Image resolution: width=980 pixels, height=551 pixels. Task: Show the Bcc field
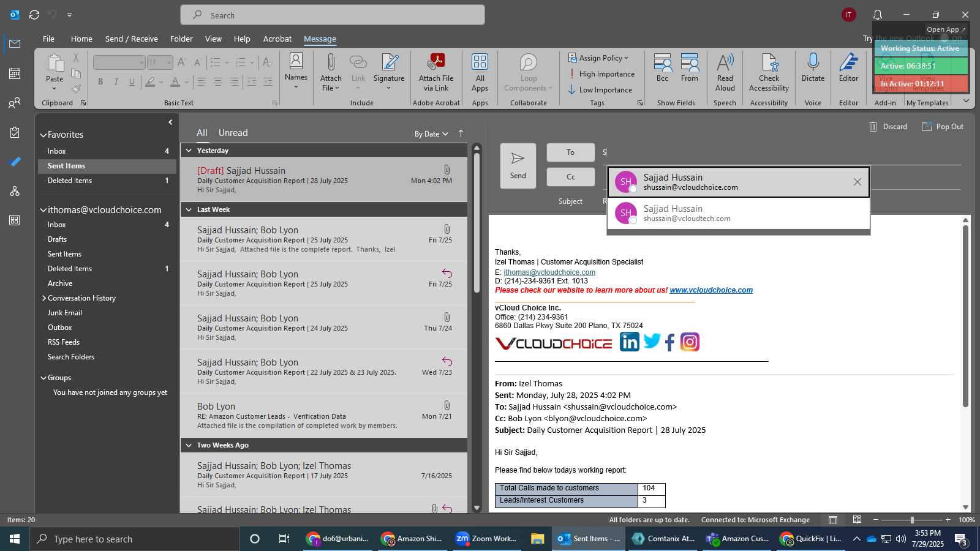point(662,67)
